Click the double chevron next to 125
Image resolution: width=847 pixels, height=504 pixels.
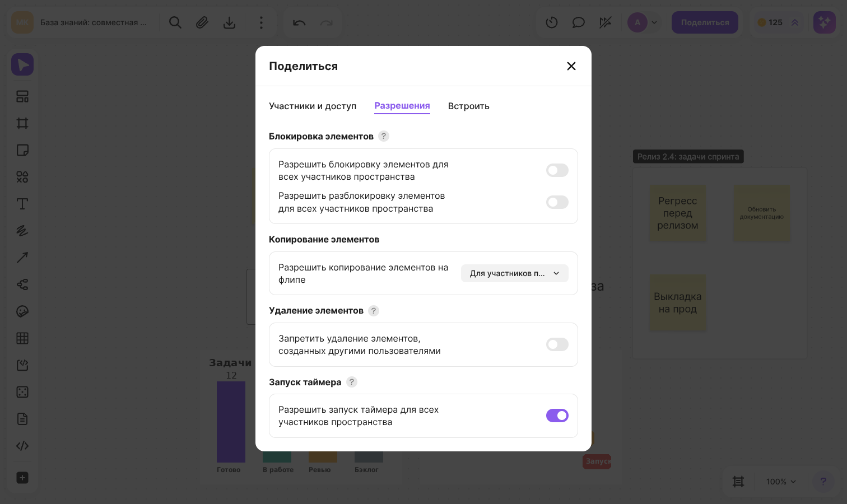[795, 22]
